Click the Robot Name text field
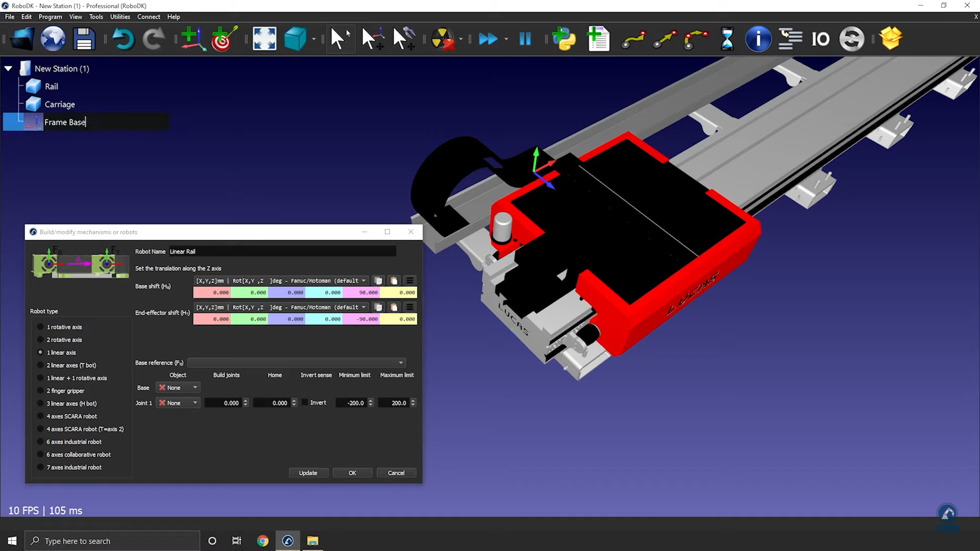Screen dimensions: 980x551 [x=282, y=252]
